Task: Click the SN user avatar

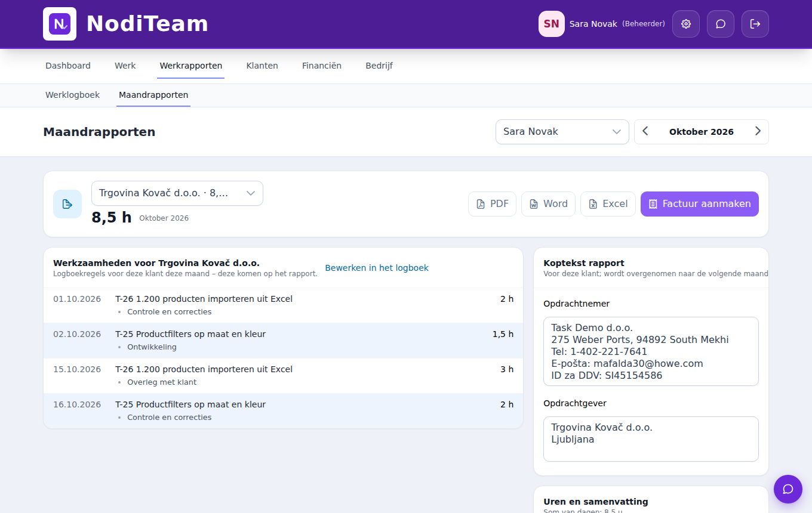Action: [552, 24]
